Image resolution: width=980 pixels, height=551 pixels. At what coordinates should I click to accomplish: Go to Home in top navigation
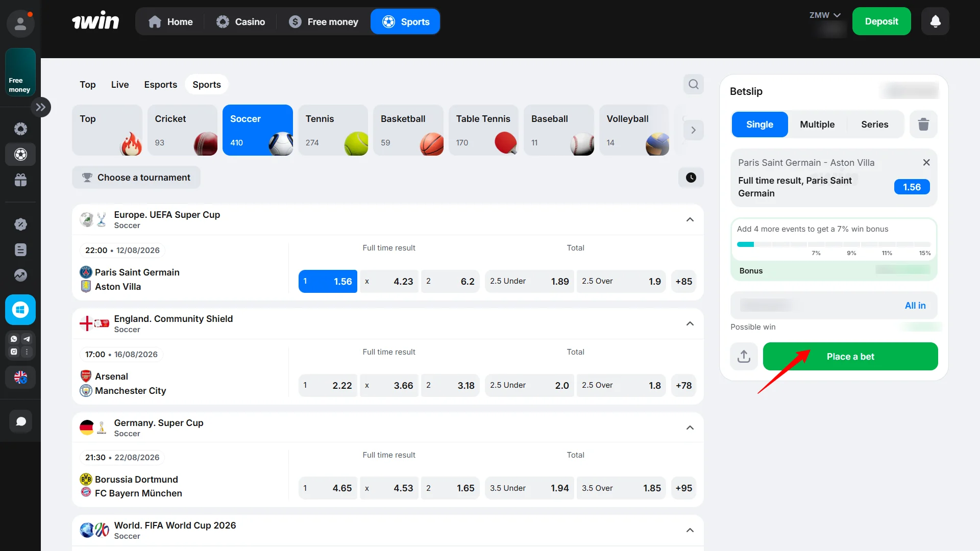170,21
